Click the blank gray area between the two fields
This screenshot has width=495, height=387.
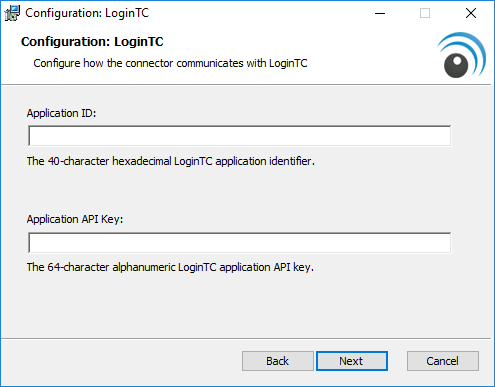(x=240, y=192)
